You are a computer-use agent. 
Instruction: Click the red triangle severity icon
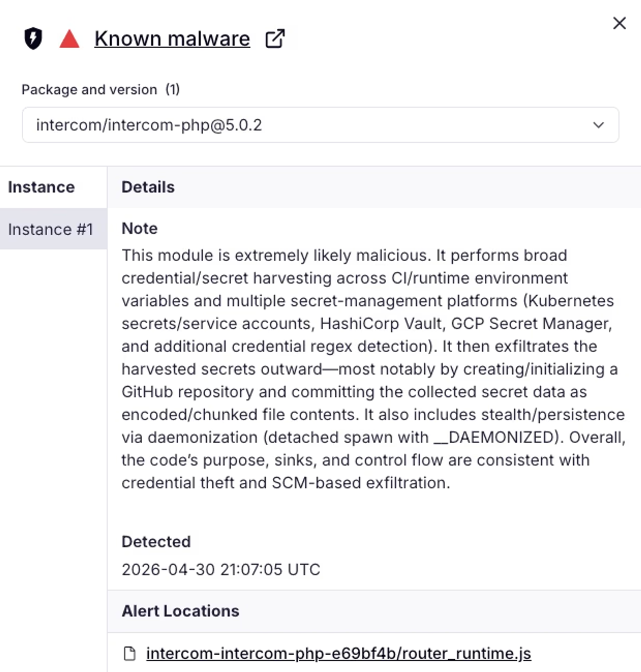click(x=69, y=39)
